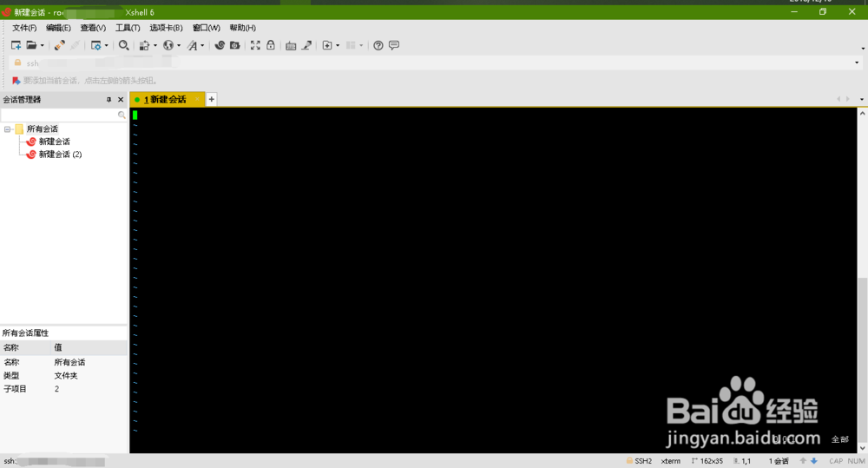Click the Xagent icon next to Xftp
The width and height of the screenshot is (868, 468).
click(x=234, y=45)
